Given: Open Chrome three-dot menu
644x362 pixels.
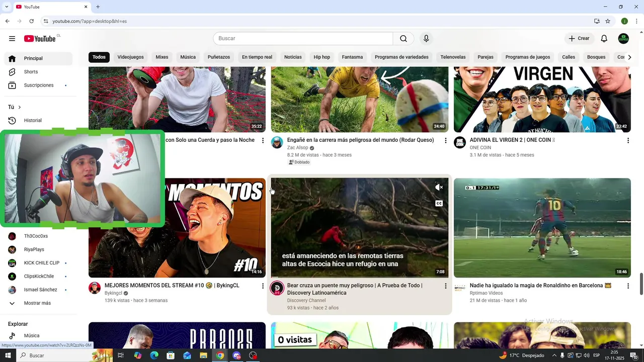Looking at the screenshot, I should [x=637, y=21].
